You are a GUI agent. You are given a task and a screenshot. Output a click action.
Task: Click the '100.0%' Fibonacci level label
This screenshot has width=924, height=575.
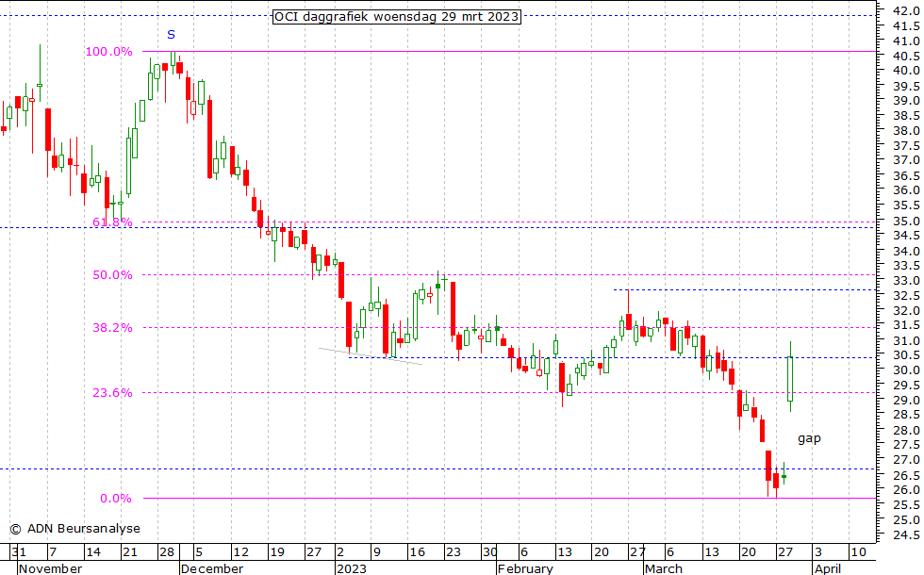[x=109, y=52]
